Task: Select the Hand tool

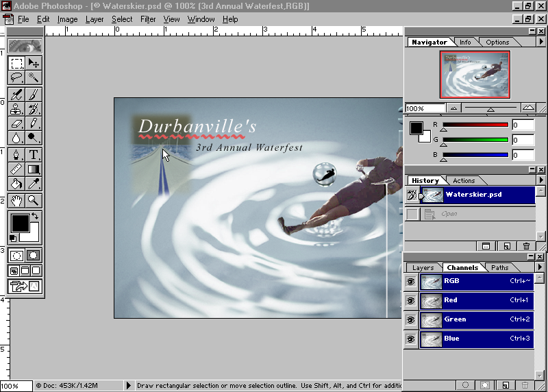Action: 16,200
